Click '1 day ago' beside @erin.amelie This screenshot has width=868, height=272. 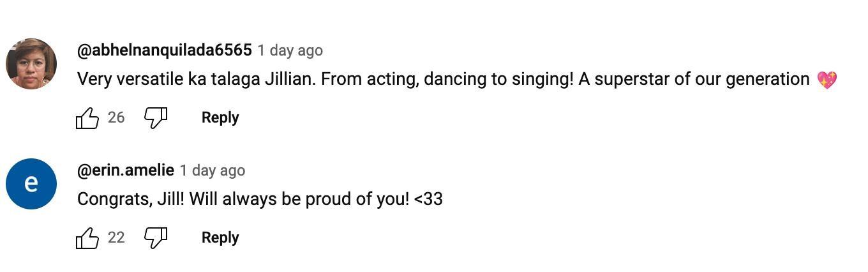pos(212,170)
